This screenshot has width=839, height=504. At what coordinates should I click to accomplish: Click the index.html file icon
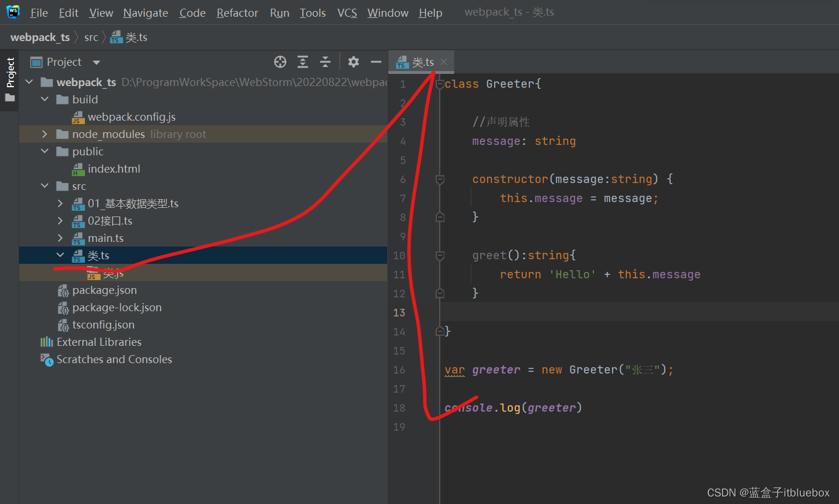pos(78,169)
